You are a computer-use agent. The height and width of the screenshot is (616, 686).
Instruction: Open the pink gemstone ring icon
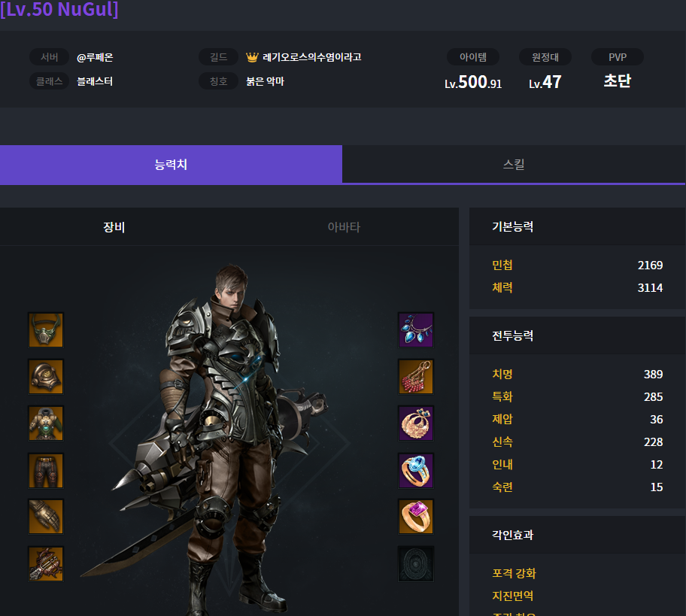(x=416, y=517)
